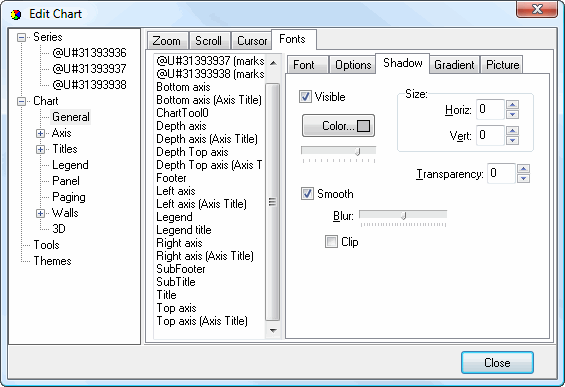Increase Transparency value with up arrow
Screen dimensions: 565x387
[x=523, y=169]
